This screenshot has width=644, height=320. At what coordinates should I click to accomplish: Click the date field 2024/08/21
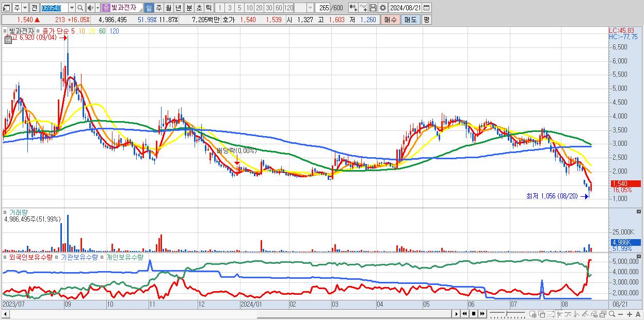tap(406, 8)
